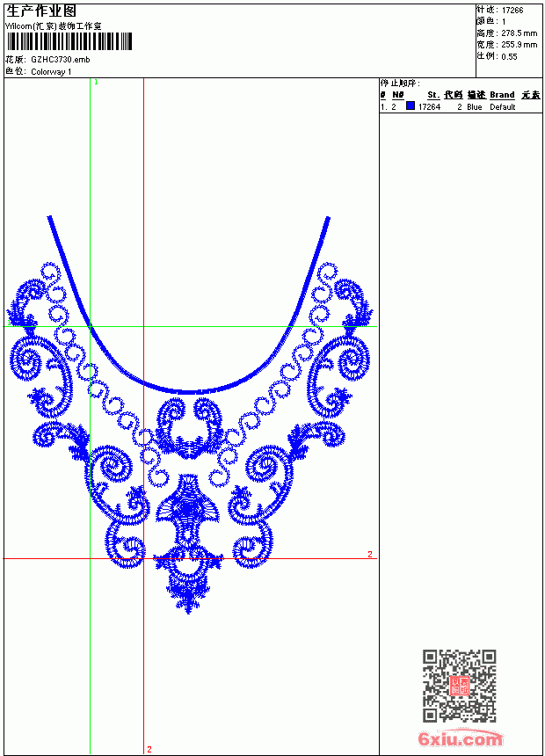545x756 pixels.
Task: Click the GZHC3730.emb file name
Action: pyautogui.click(x=61, y=59)
